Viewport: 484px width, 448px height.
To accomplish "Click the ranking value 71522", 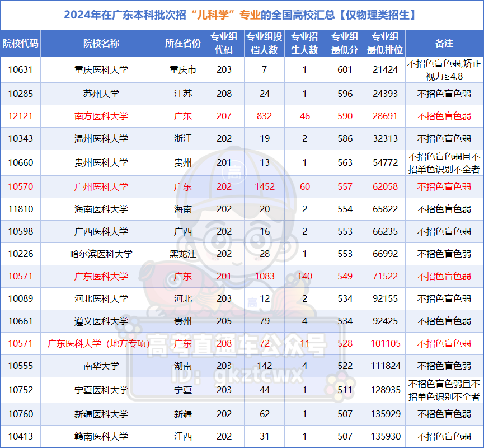I will [385, 277].
